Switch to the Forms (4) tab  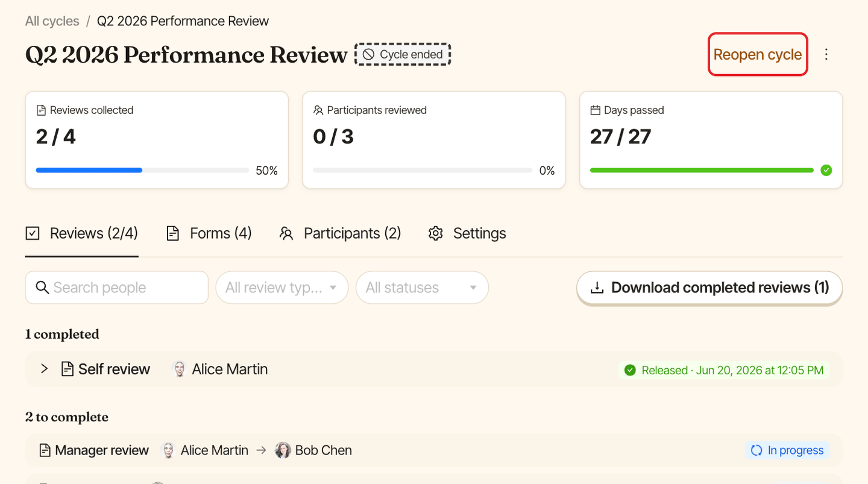coord(209,233)
